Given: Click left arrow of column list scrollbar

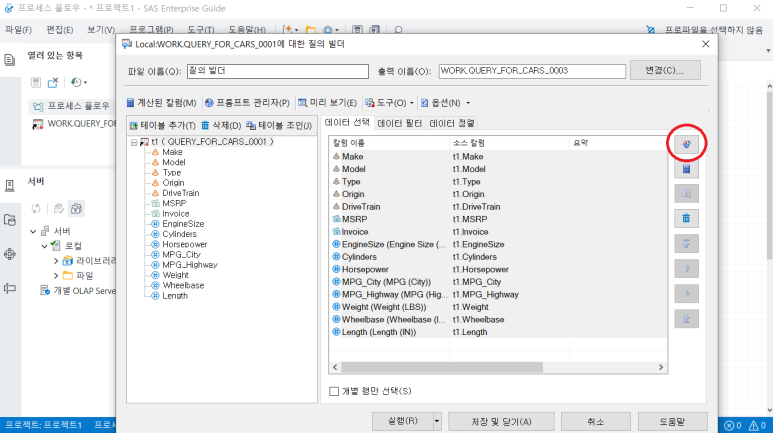Looking at the screenshot, I should 335,367.
